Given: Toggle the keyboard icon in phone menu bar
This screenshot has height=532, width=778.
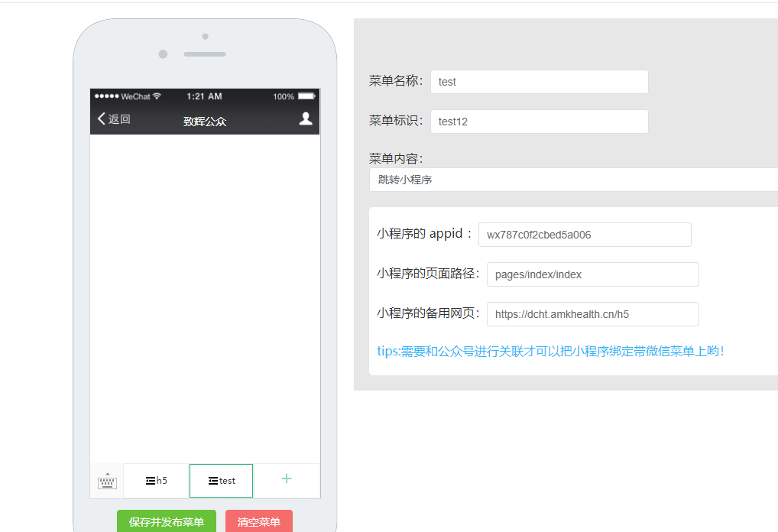Looking at the screenshot, I should pos(107,481).
